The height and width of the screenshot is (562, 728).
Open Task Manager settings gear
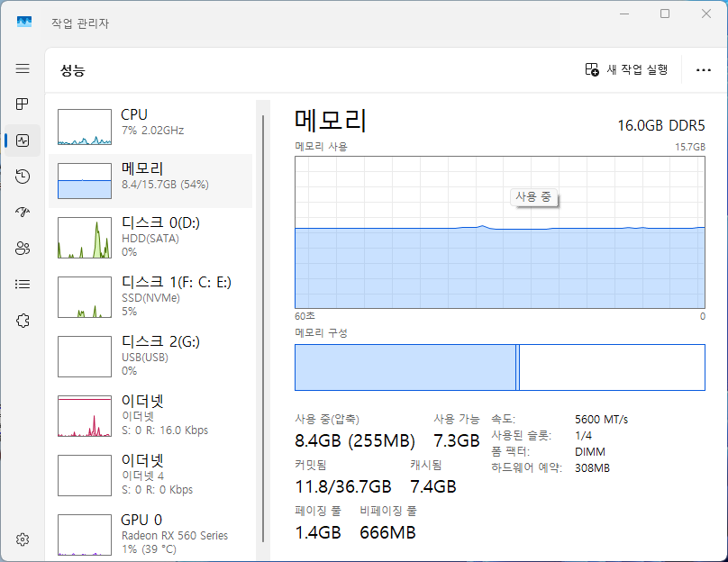point(23,539)
